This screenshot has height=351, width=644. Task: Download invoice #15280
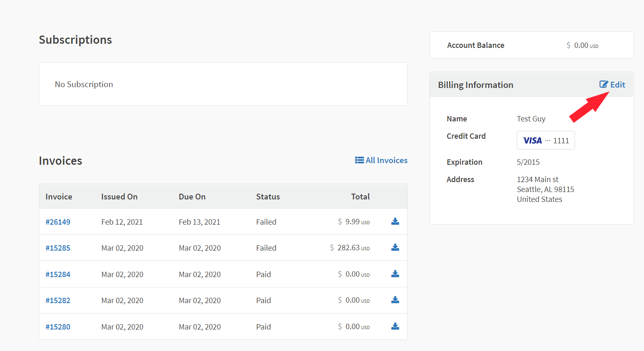click(395, 326)
